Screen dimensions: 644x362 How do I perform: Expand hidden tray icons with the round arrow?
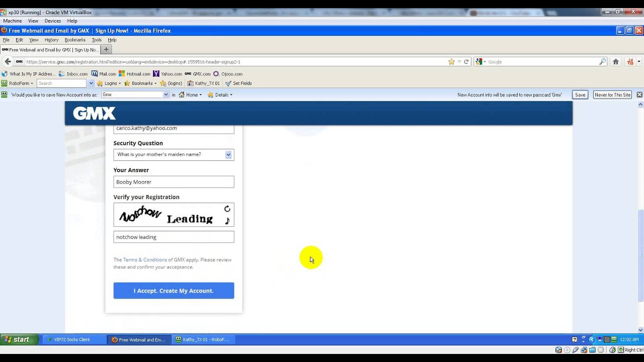click(x=593, y=339)
